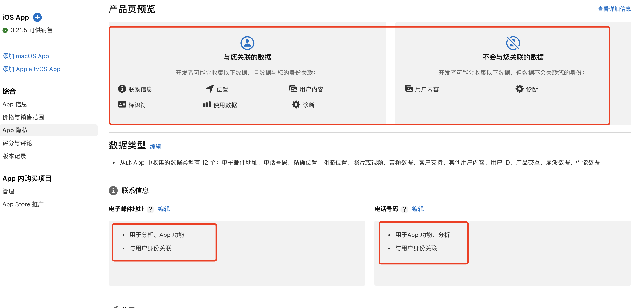
Task: Click the bar chart icon beside 使用数据
Action: 206,104
